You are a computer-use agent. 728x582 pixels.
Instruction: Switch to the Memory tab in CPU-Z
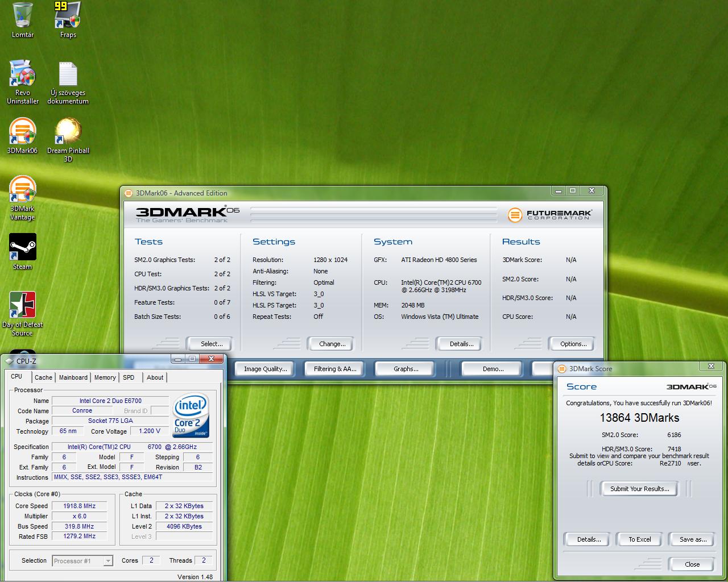[105, 377]
